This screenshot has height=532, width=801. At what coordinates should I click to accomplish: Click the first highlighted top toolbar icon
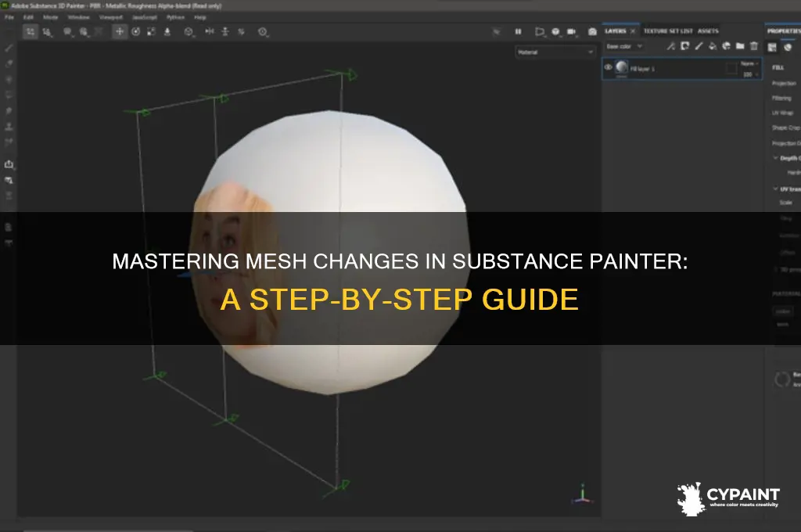click(x=31, y=31)
